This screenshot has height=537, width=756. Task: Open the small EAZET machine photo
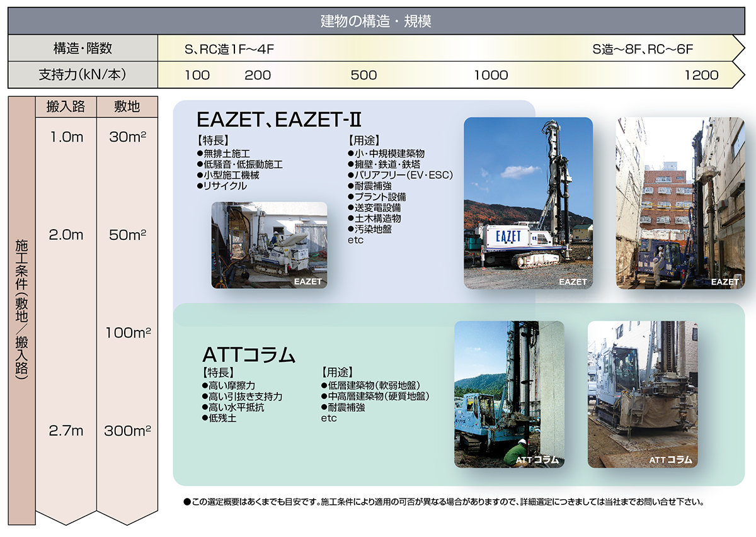[x=269, y=245]
